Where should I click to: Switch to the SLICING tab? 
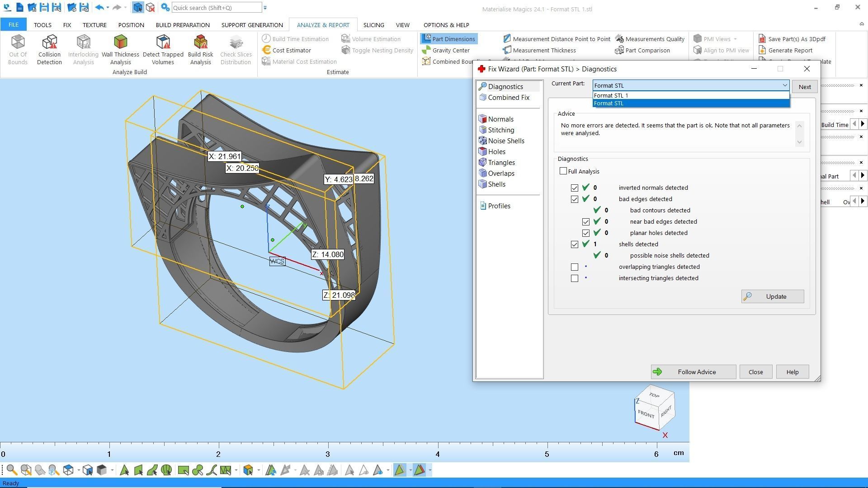click(x=373, y=25)
